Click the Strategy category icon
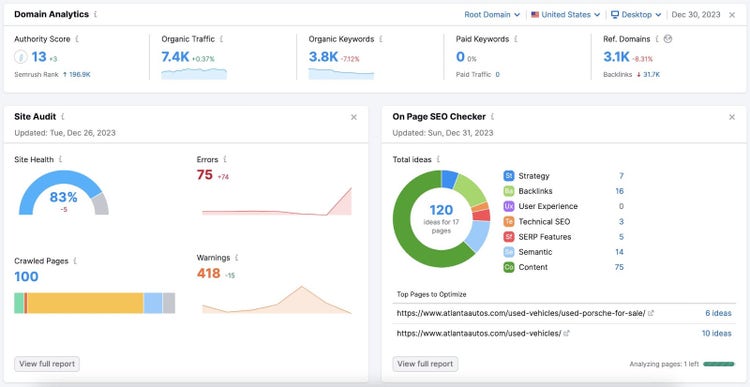The width and height of the screenshot is (750, 387). pyautogui.click(x=508, y=176)
